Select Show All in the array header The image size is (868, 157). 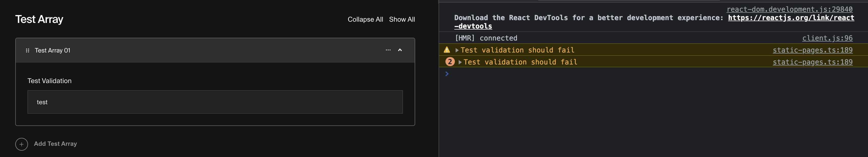[x=402, y=19]
